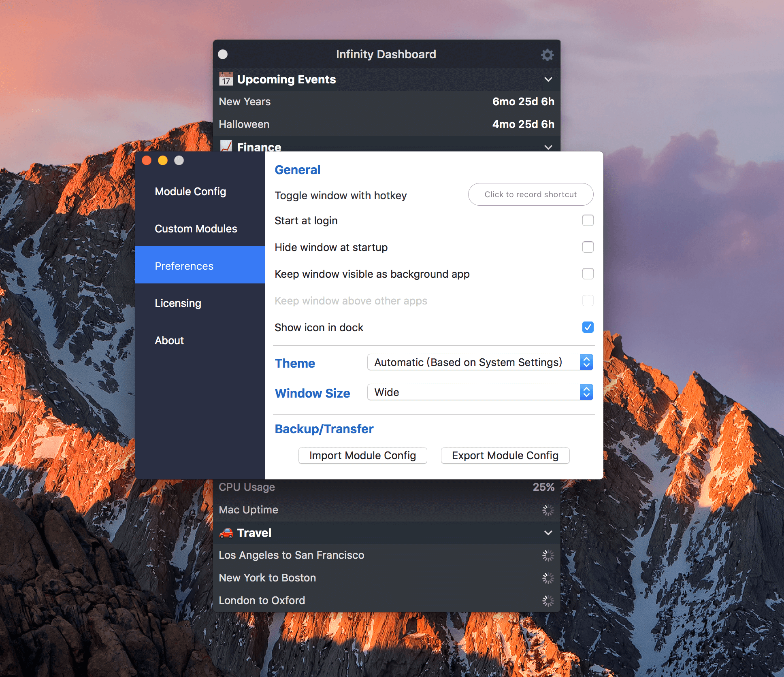Click the calendar icon beside Upcoming Events
Screen dimensions: 784x677
click(226, 79)
